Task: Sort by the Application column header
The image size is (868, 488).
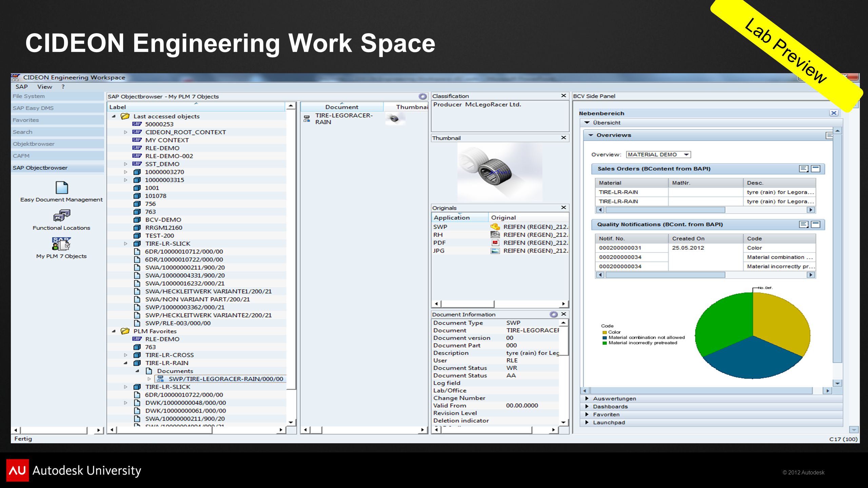Action: point(460,218)
